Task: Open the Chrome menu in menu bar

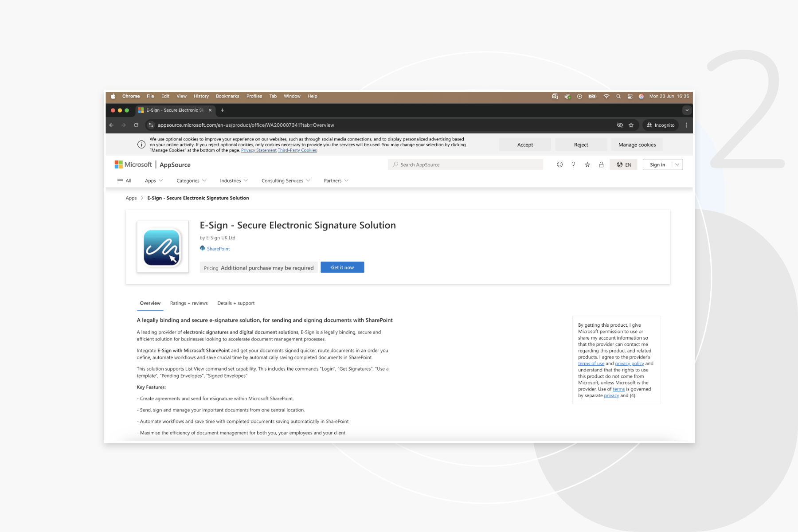Action: point(131,96)
